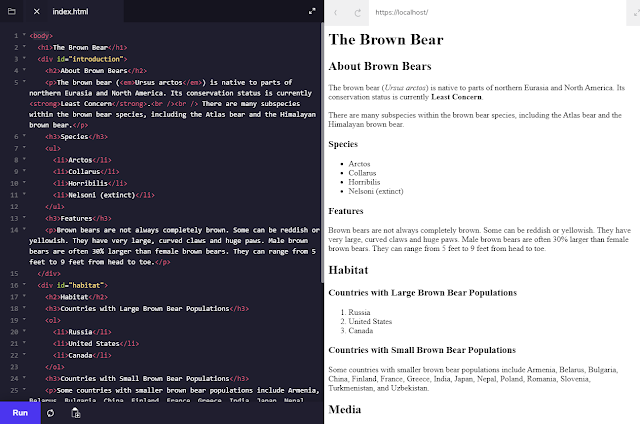Collapse the introduction div on line 3

(24, 58)
